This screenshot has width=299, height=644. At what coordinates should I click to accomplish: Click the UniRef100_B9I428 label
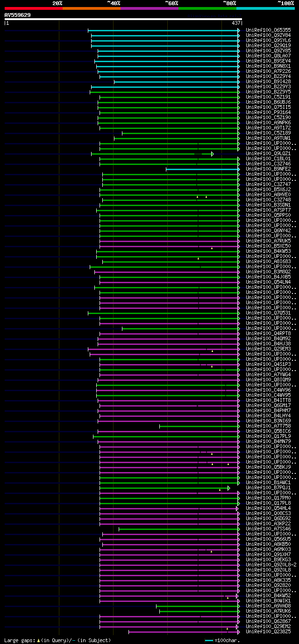tap(268, 82)
